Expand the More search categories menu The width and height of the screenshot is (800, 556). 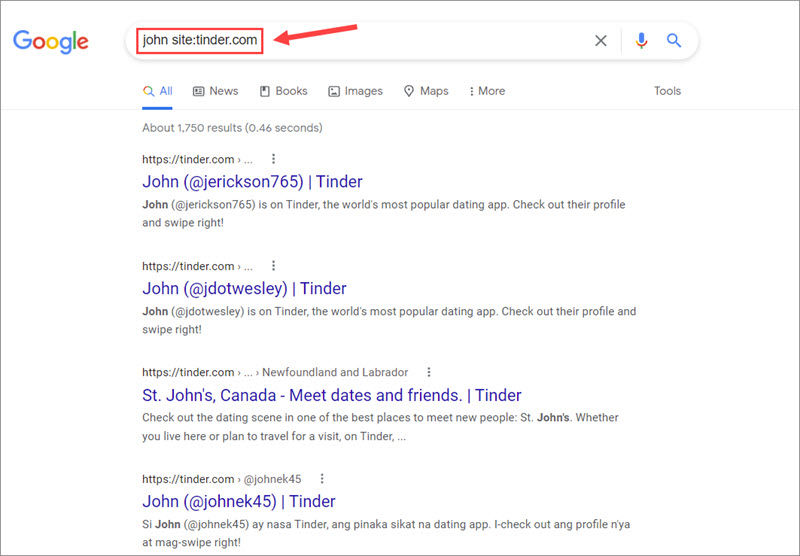[487, 91]
